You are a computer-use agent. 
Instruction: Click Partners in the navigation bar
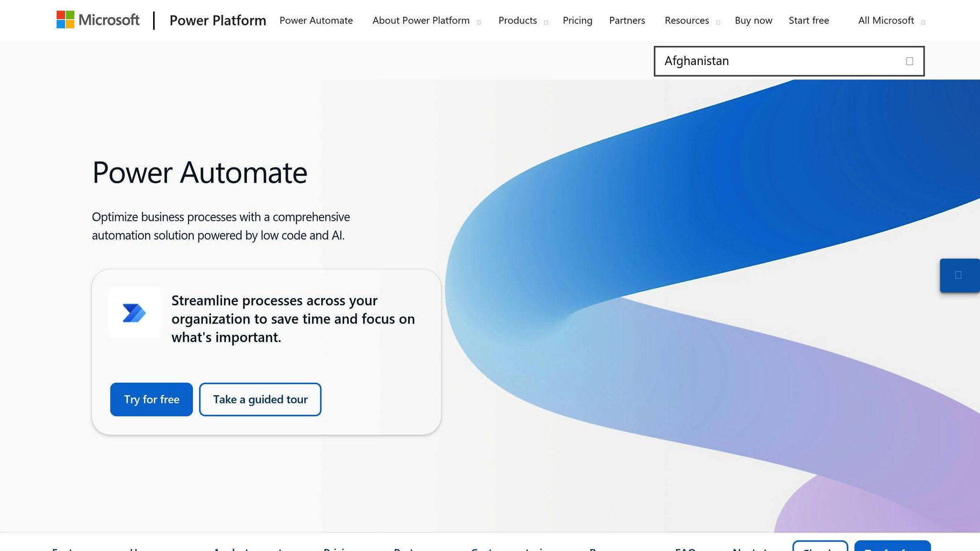(627, 21)
